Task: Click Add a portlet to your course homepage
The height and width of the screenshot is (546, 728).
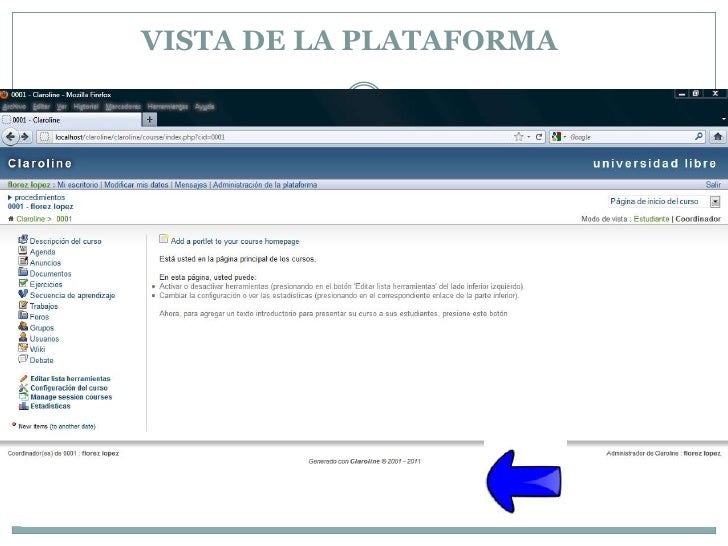Action: (x=235, y=241)
